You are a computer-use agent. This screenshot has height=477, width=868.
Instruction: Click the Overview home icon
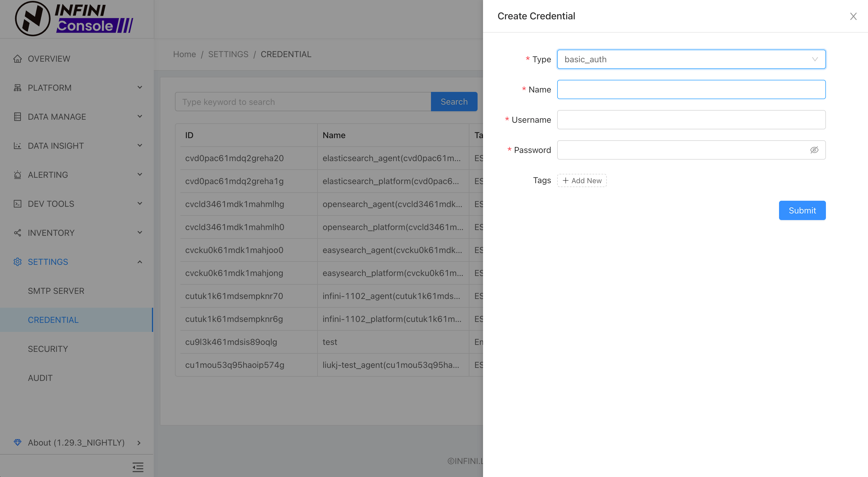[18, 59]
